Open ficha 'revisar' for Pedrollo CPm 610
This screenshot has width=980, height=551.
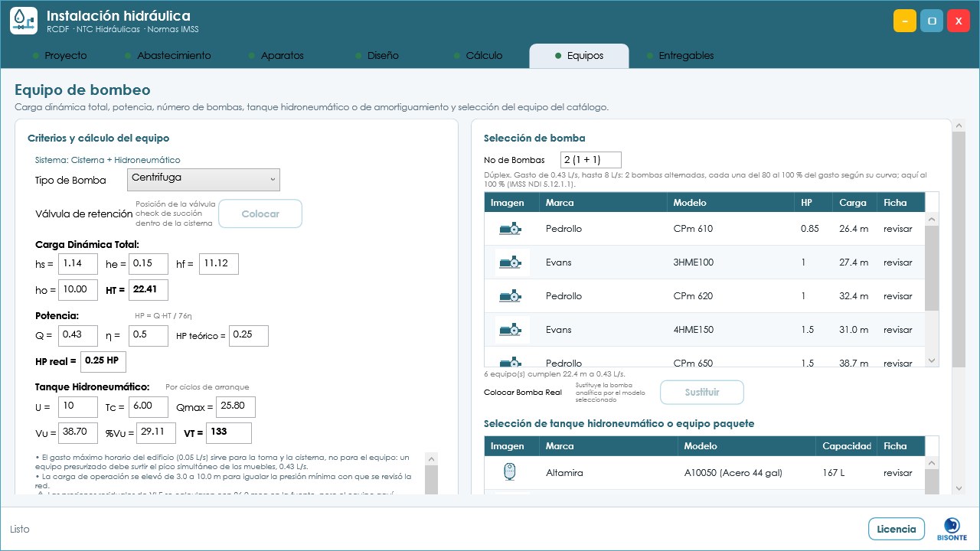(x=898, y=229)
